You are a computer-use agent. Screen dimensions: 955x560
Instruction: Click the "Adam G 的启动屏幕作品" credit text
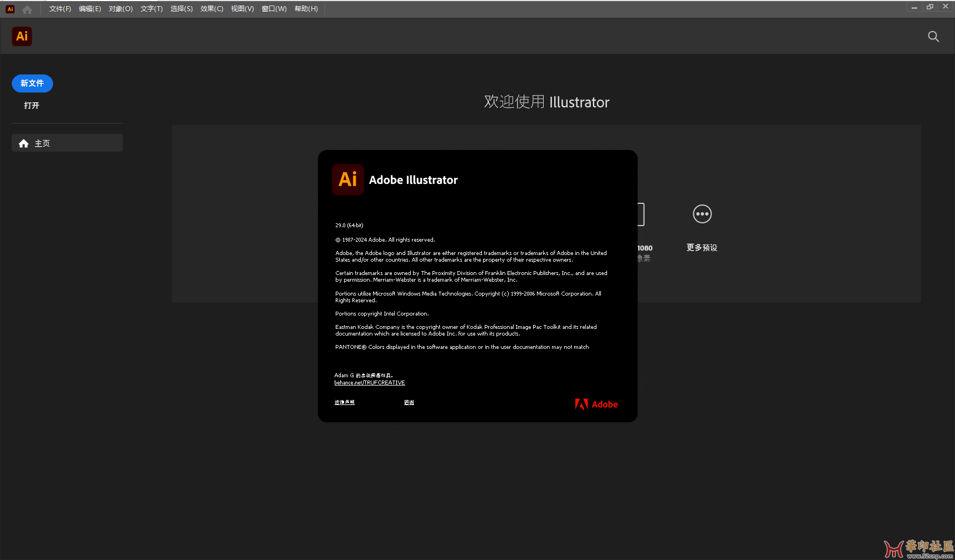click(364, 376)
